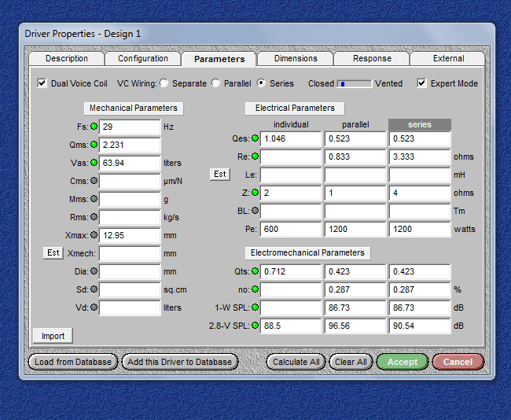Viewport: 511px width, 420px height.
Task: Click the parallel 1-W SPL field 86.73
Action: 355,308
